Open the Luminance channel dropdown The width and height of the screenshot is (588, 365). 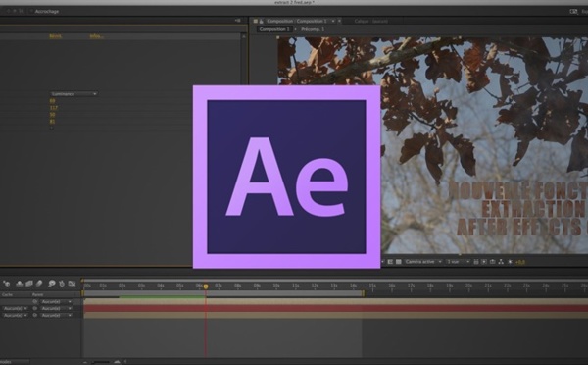(73, 94)
